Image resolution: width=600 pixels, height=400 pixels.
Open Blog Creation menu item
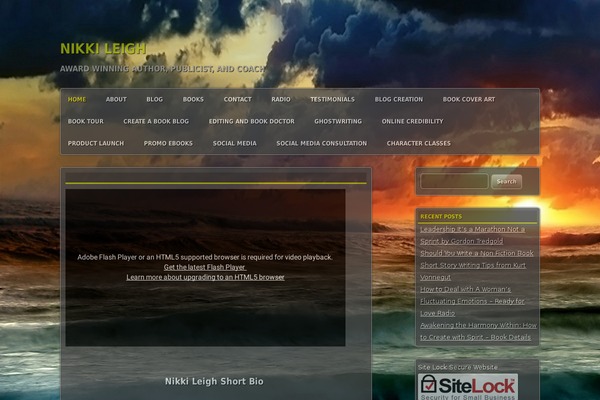pyautogui.click(x=399, y=100)
